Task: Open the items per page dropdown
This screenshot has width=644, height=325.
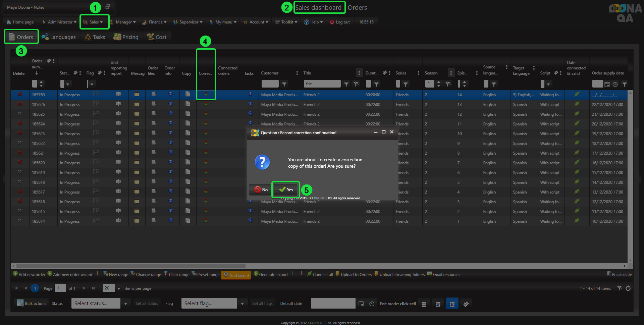Action: 118,288
